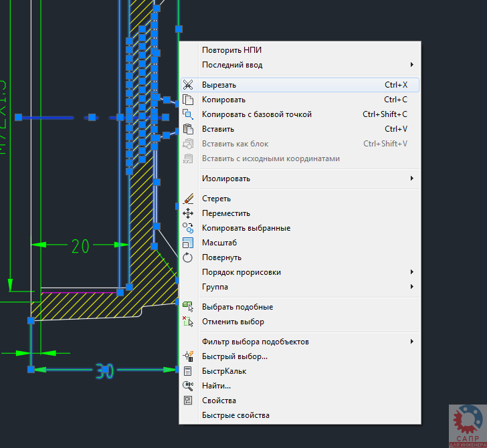Image resolution: width=487 pixels, height=448 pixels.
Task: Click the selected dimension text 30
Action: pyautogui.click(x=104, y=371)
